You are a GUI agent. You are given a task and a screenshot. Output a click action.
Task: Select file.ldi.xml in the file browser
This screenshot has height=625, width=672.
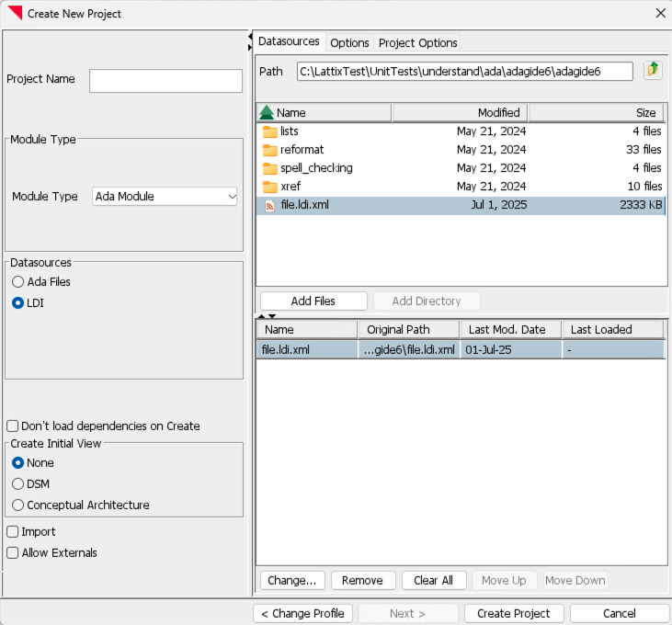click(461, 206)
